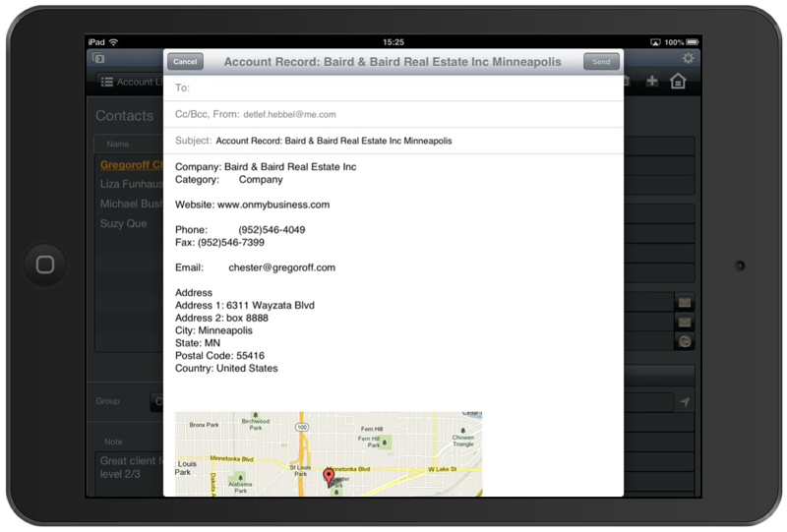The width and height of the screenshot is (787, 532).
Task: Tap the Company Baird & Baird line
Action: tap(266, 166)
